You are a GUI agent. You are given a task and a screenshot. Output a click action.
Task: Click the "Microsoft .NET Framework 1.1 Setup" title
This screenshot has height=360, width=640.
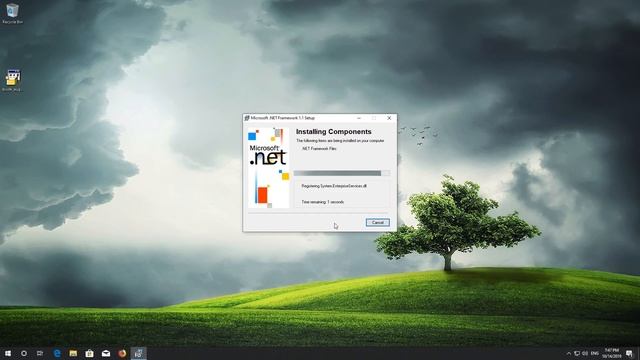[282, 118]
